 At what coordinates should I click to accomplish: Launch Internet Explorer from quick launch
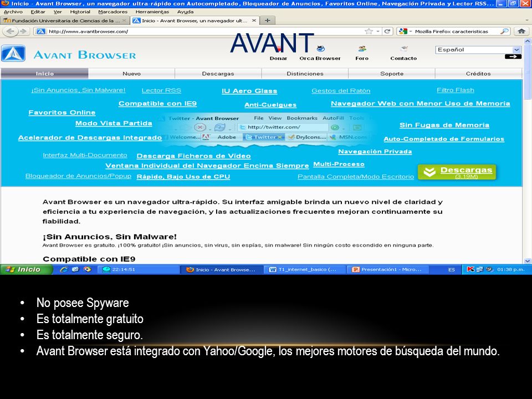pos(64,269)
